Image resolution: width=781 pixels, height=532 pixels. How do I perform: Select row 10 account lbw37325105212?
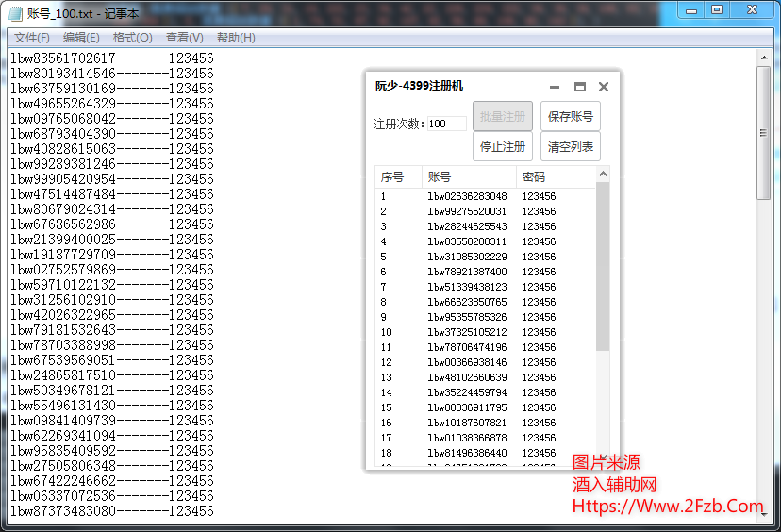(x=467, y=332)
